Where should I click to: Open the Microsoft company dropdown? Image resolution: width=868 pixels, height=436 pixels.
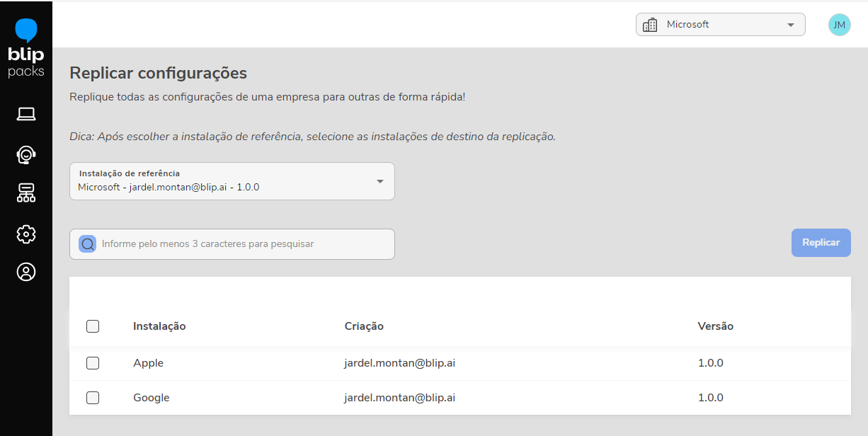coord(721,24)
